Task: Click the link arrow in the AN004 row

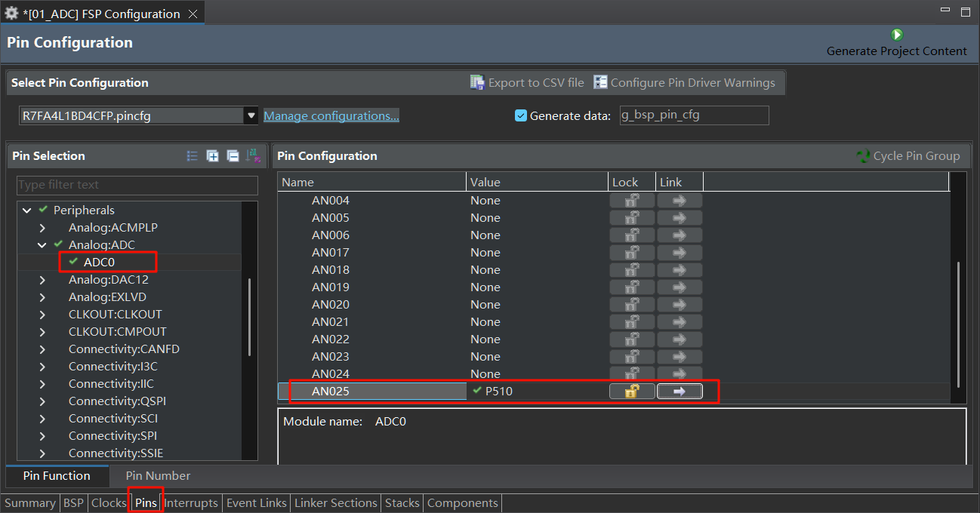Action: click(x=680, y=200)
